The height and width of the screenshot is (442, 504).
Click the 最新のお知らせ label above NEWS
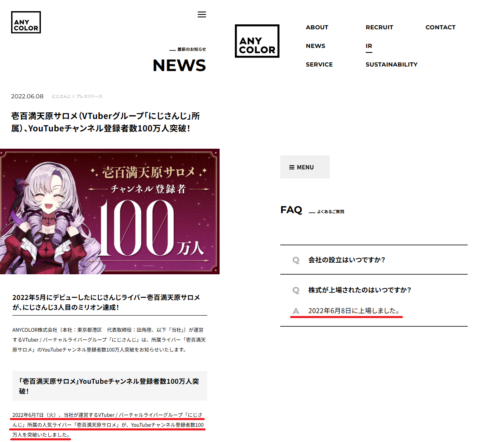[x=192, y=49]
